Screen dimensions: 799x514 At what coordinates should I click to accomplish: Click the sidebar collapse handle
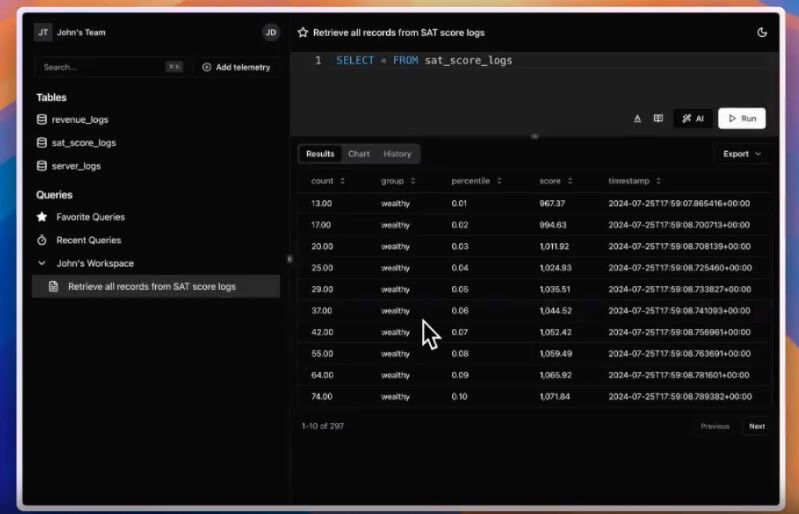[x=289, y=259]
